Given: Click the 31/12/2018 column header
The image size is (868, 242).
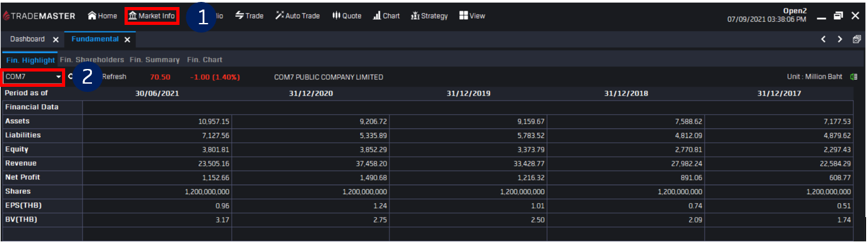Looking at the screenshot, I should (x=627, y=93).
